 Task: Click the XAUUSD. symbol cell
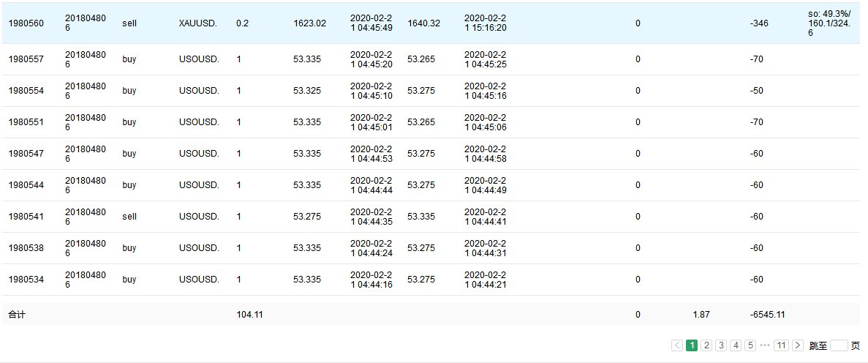pos(198,23)
